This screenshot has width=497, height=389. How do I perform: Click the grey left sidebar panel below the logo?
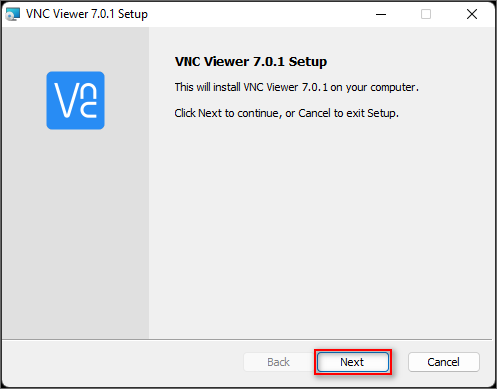pos(75,233)
